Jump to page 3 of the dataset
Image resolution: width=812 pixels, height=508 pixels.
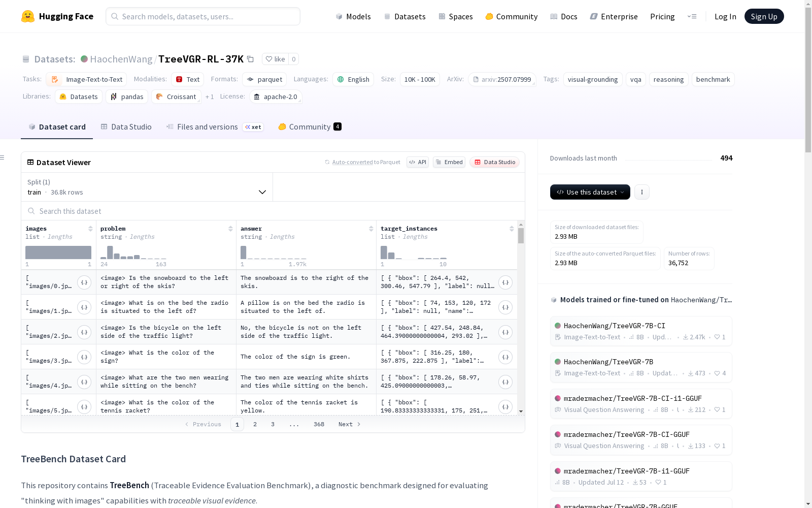tap(273, 424)
